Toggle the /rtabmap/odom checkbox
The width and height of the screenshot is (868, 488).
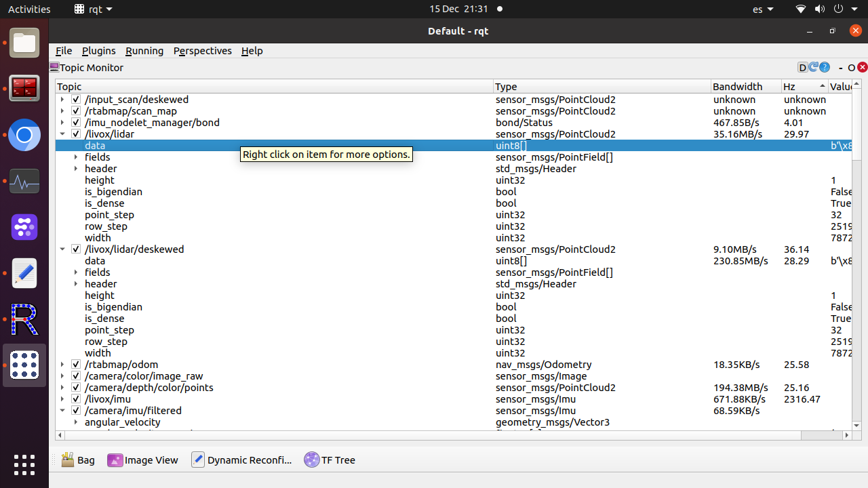click(76, 365)
